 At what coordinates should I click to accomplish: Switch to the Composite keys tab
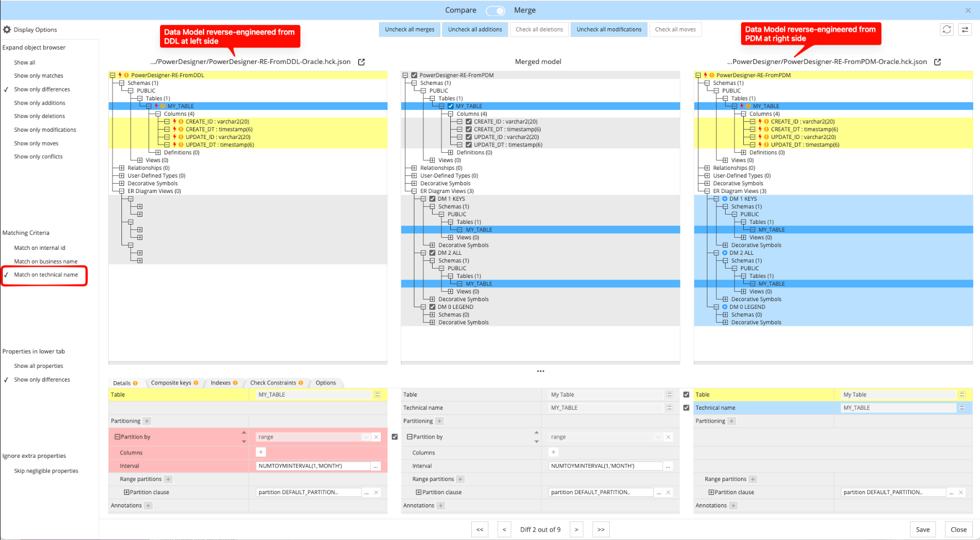click(171, 382)
